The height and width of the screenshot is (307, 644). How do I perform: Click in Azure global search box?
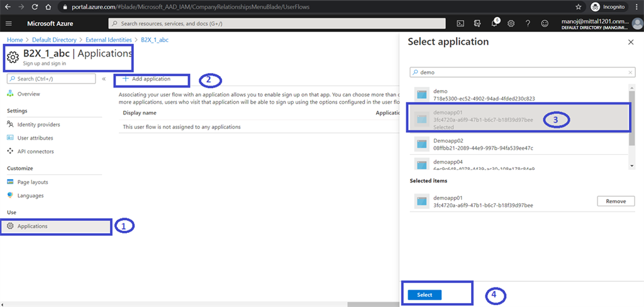pos(277,23)
